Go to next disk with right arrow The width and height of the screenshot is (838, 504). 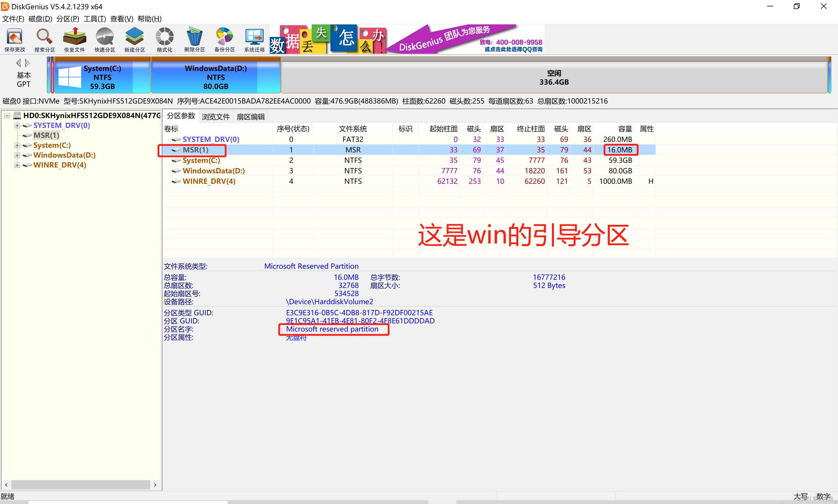click(x=27, y=63)
